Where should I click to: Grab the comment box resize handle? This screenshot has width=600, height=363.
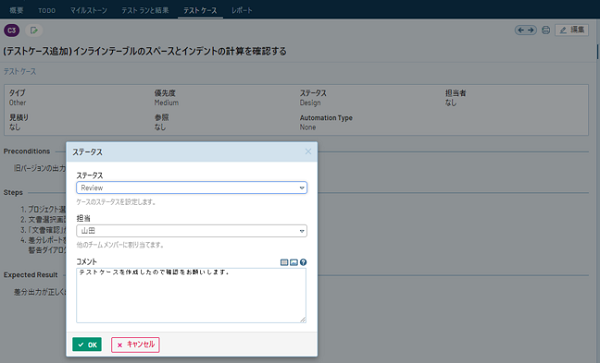pyautogui.click(x=303, y=319)
